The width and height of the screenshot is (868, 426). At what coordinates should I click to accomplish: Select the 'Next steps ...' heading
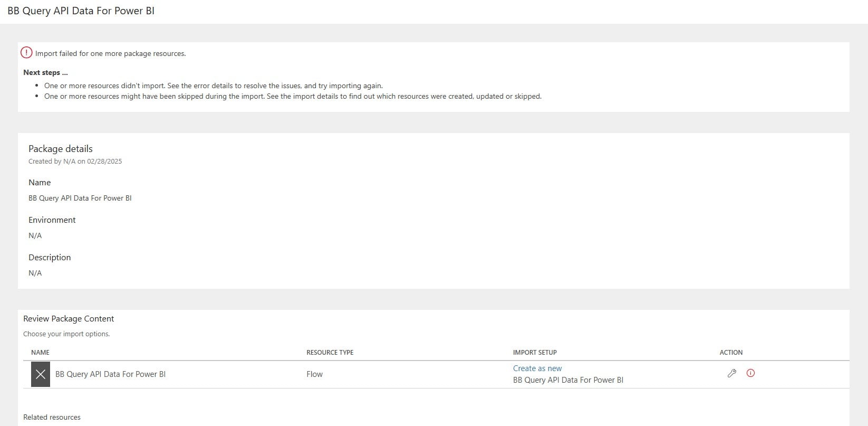tap(45, 72)
